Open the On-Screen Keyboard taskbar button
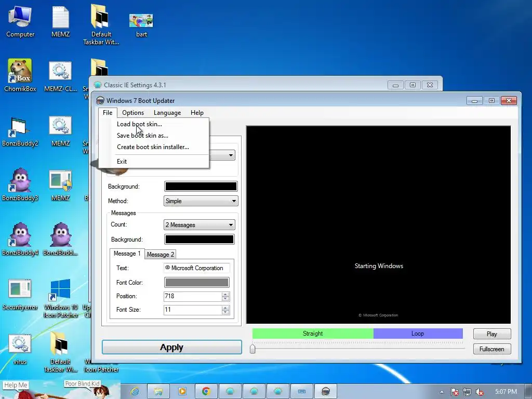The width and height of the screenshot is (532, 399). tap(302, 391)
